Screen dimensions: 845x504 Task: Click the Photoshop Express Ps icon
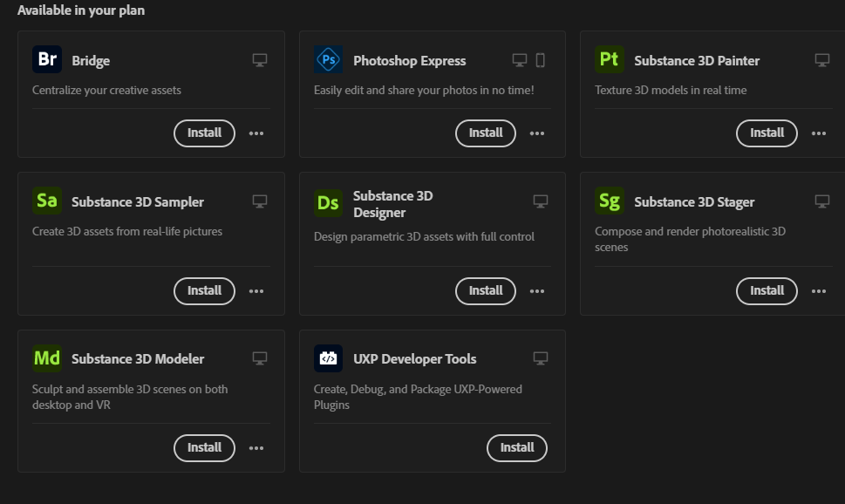click(x=328, y=59)
